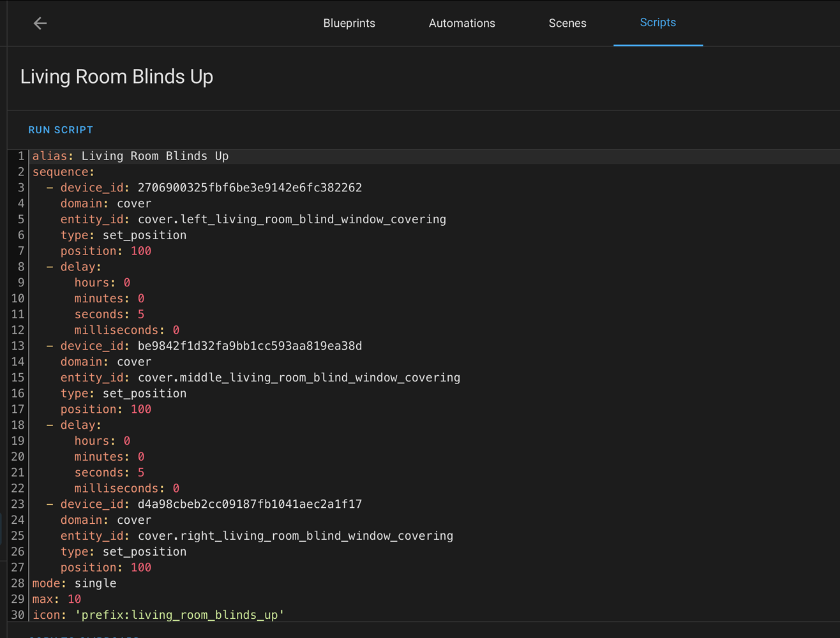The width and height of the screenshot is (840, 638).
Task: Click the device_id value starting be9842f1
Action: (x=250, y=346)
